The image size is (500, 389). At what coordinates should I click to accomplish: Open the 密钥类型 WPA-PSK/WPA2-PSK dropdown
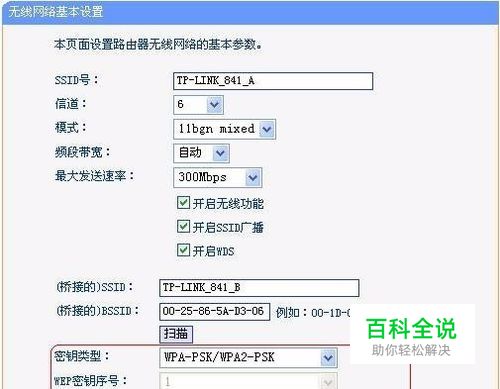tap(248, 358)
